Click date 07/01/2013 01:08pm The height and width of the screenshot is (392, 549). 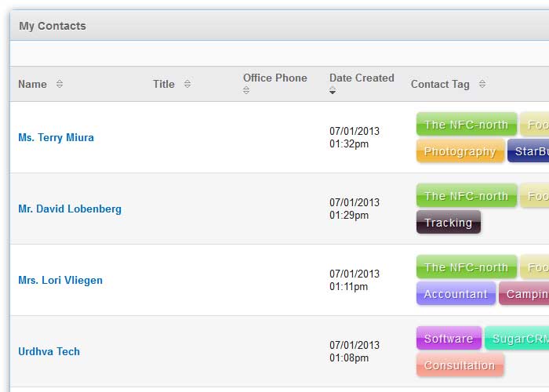pyautogui.click(x=354, y=351)
